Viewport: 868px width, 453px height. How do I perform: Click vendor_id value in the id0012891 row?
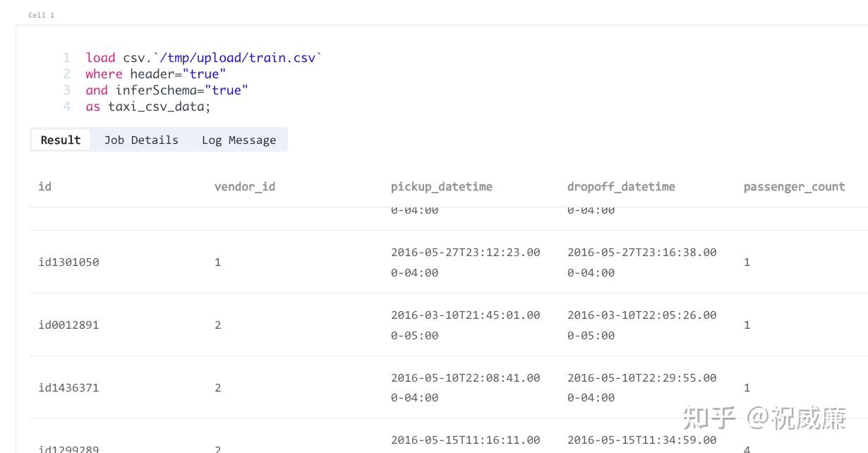coord(217,325)
